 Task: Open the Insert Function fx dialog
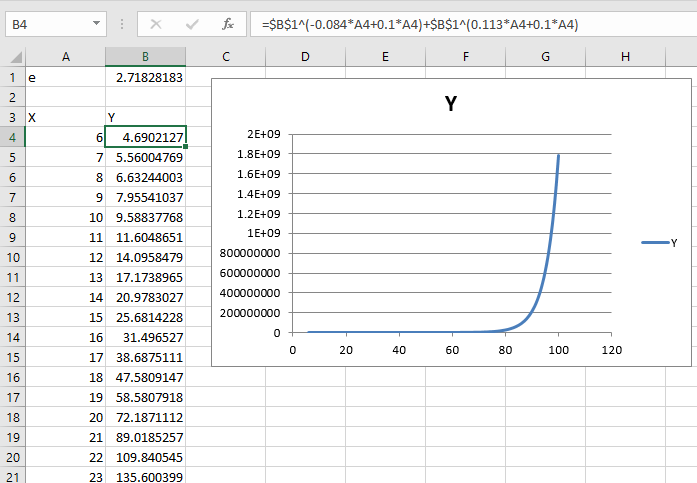[228, 24]
